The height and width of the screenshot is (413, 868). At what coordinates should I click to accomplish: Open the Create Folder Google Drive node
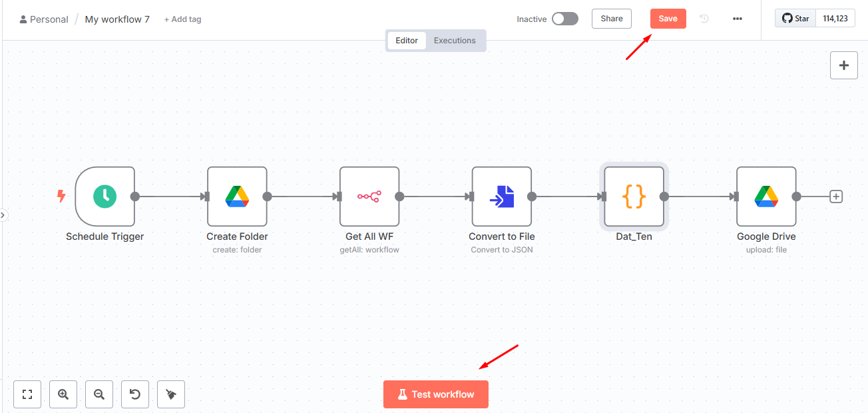click(237, 196)
